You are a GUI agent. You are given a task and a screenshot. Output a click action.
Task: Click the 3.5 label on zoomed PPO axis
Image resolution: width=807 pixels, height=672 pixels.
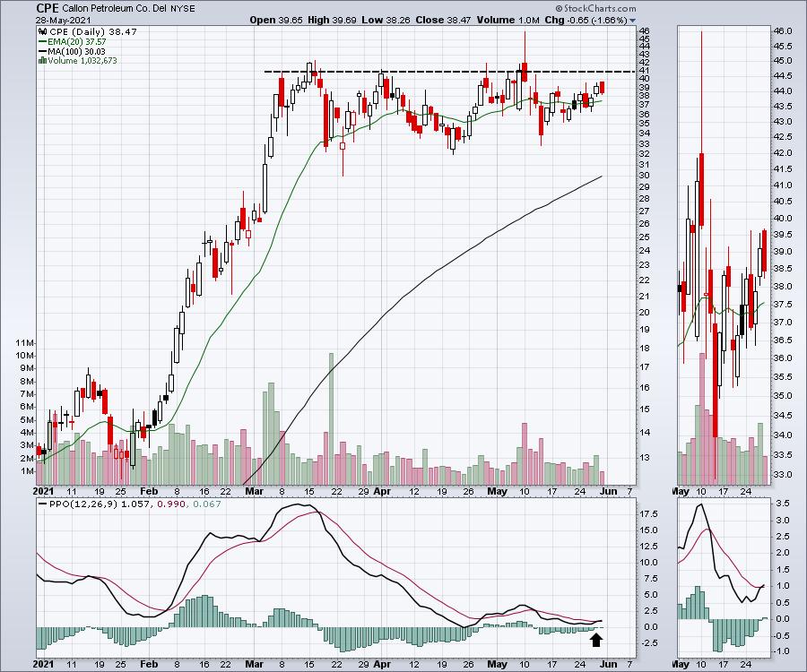[782, 504]
